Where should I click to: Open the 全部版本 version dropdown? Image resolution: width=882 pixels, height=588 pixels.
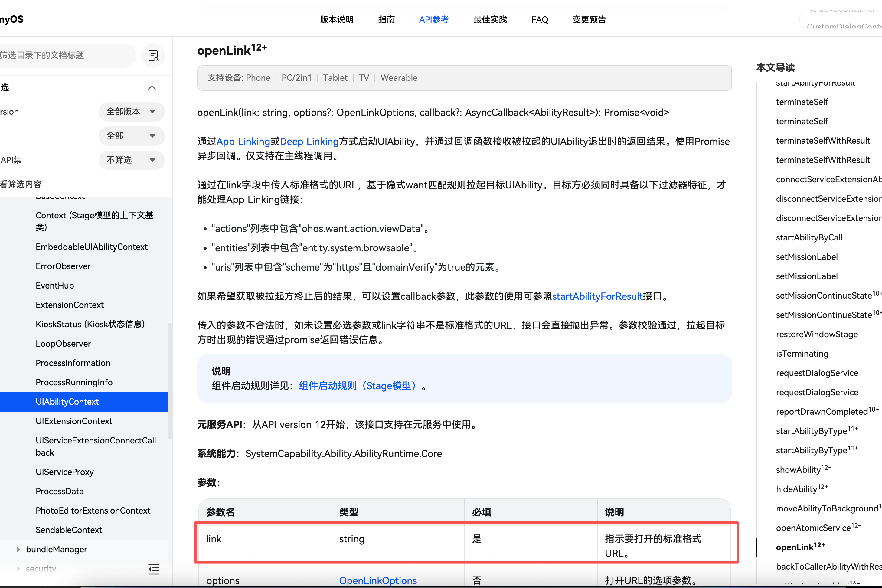pyautogui.click(x=131, y=111)
